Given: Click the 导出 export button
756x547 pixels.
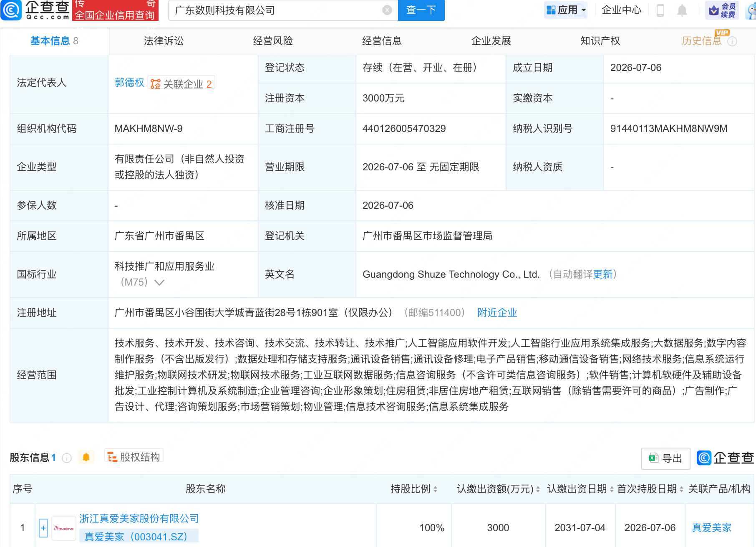Looking at the screenshot, I should click(x=665, y=458).
